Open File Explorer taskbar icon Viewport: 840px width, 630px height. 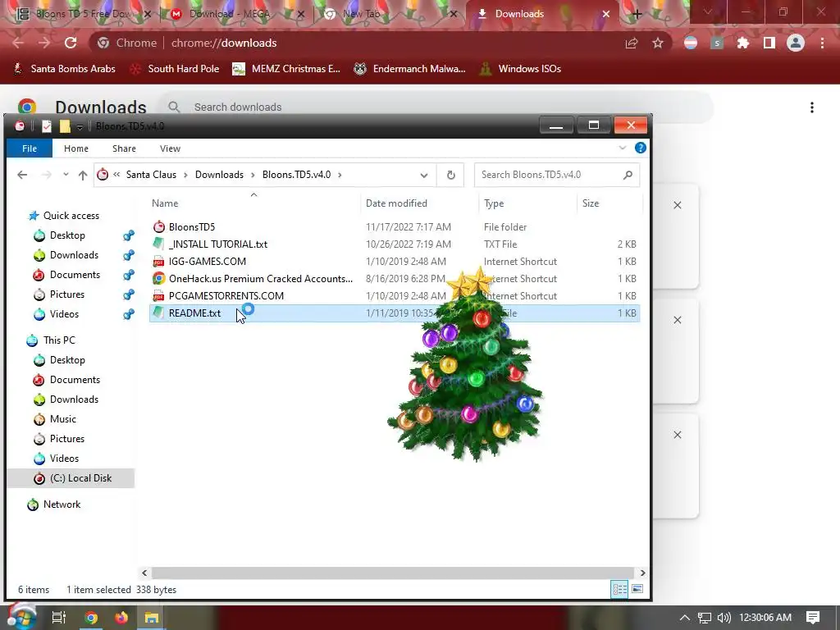click(x=152, y=618)
